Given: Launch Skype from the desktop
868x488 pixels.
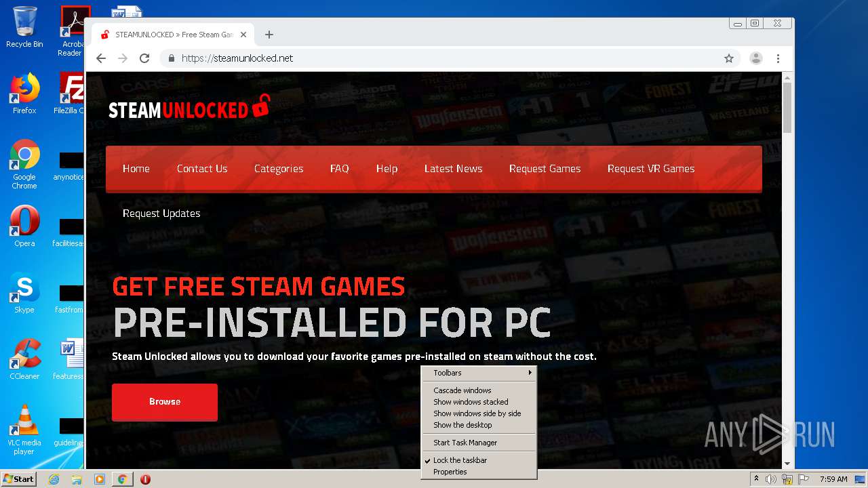Looking at the screenshot, I should coord(24,293).
